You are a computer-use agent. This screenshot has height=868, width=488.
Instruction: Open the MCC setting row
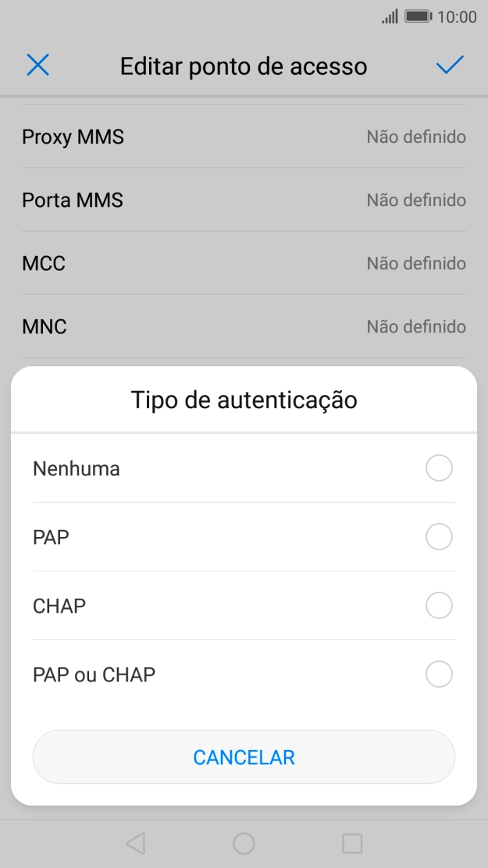tap(244, 264)
